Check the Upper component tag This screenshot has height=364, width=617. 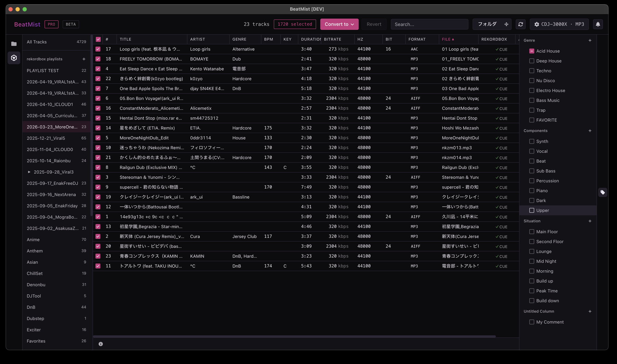pyautogui.click(x=532, y=210)
